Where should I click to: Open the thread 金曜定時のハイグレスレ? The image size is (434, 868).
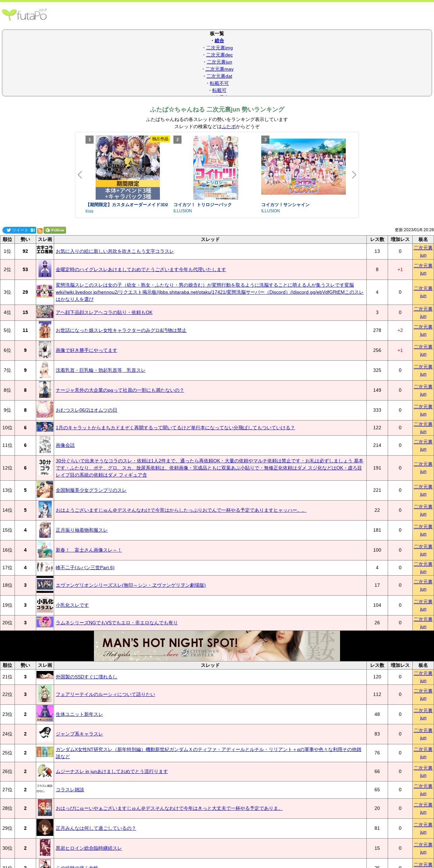[141, 269]
